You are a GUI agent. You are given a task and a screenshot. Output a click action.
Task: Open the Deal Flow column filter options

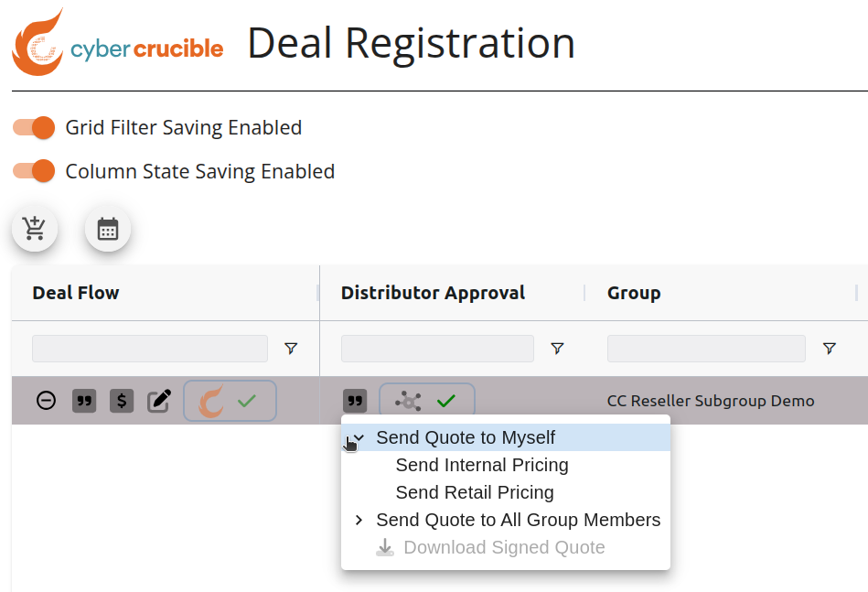(291, 349)
